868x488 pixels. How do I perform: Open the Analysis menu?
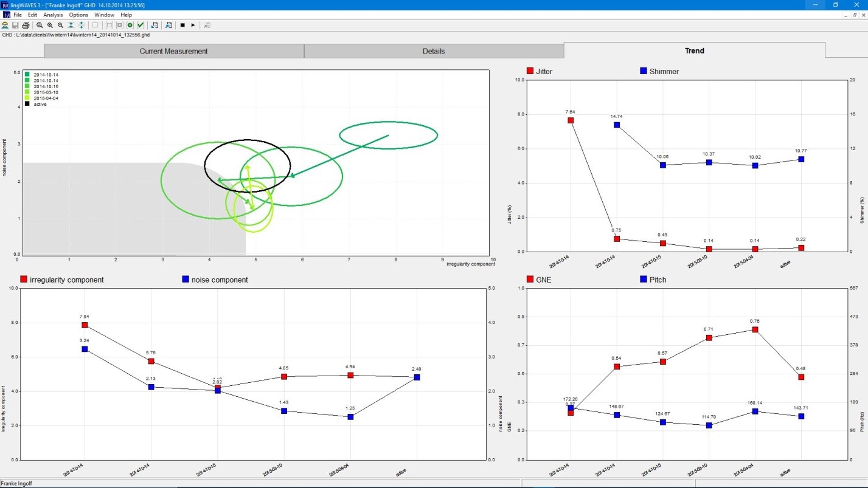[x=53, y=15]
